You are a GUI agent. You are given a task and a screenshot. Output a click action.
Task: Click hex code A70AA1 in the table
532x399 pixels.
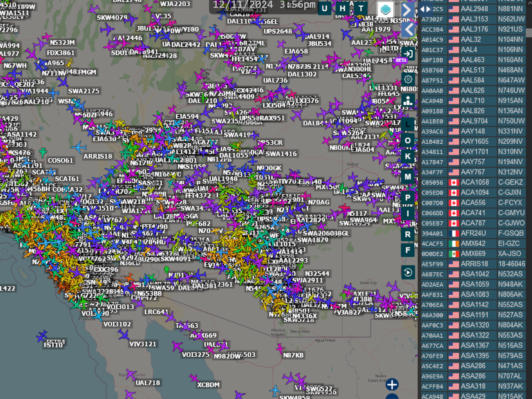point(432,335)
